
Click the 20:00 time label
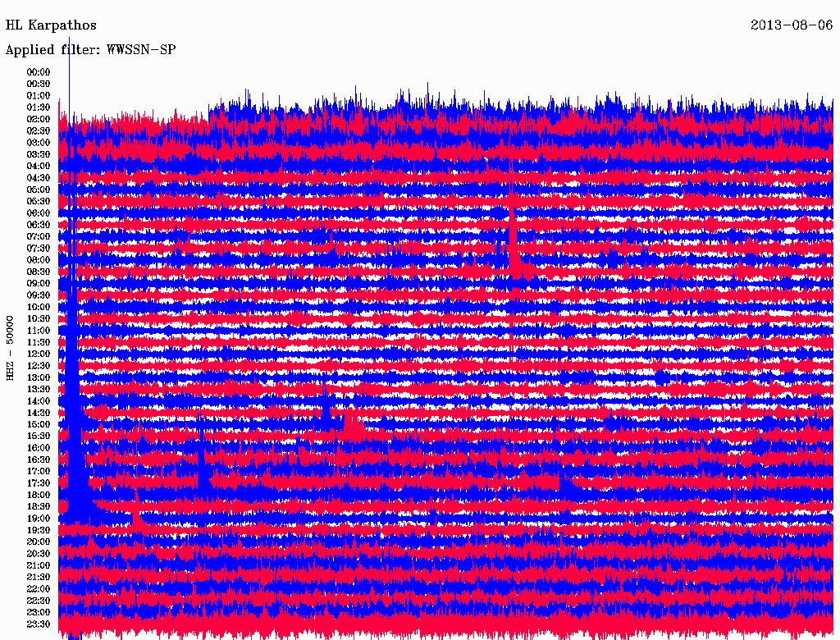coord(39,542)
